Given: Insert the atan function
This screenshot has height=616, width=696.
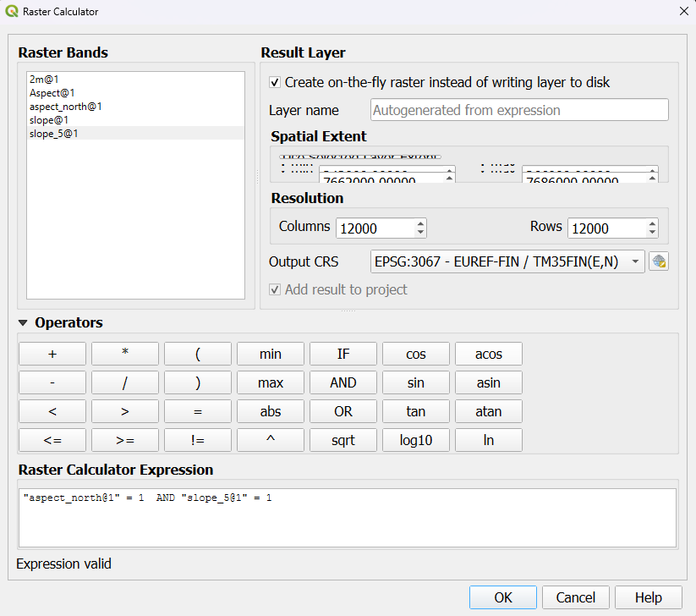Looking at the screenshot, I should [489, 411].
